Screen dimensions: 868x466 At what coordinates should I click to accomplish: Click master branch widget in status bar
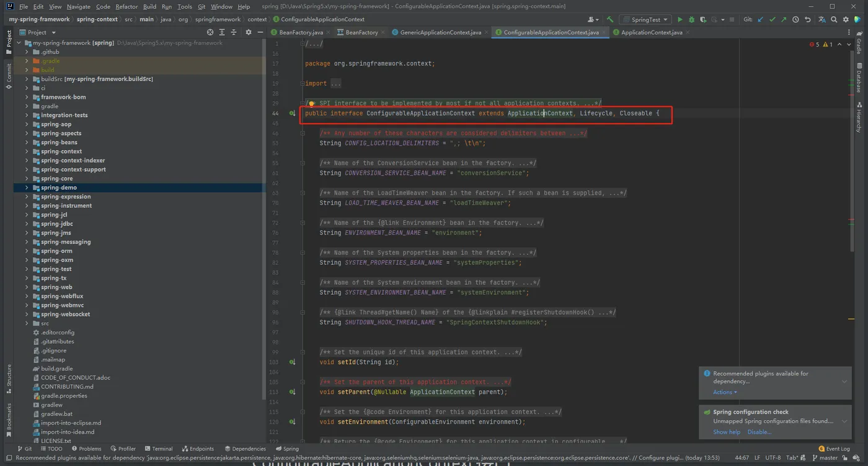[x=824, y=458]
